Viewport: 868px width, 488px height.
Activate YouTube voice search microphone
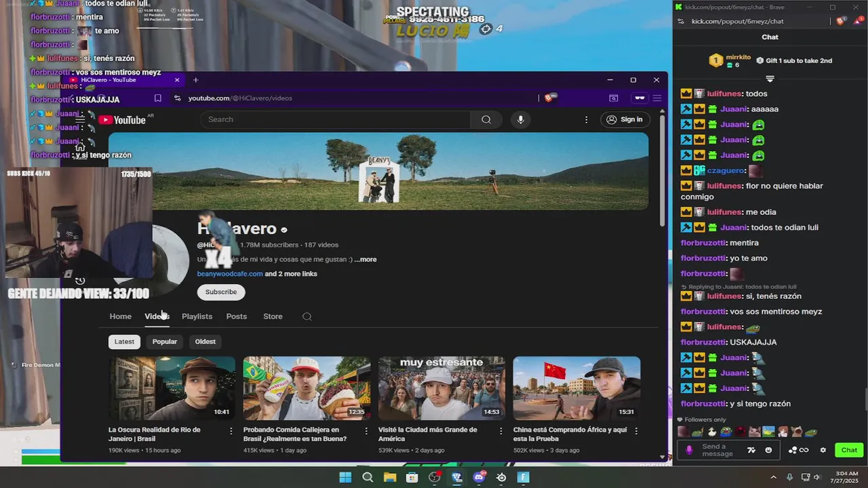[x=520, y=119]
